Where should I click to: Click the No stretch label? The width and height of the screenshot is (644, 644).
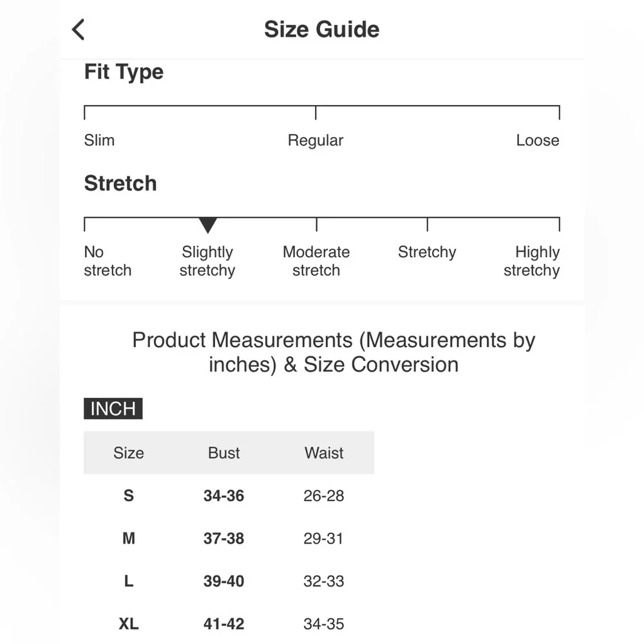click(x=108, y=261)
